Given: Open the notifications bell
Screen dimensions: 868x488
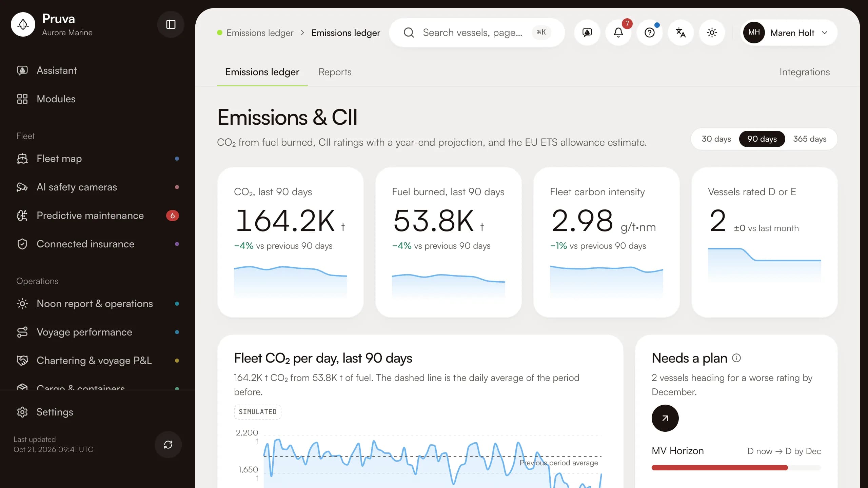Looking at the screenshot, I should click(618, 33).
